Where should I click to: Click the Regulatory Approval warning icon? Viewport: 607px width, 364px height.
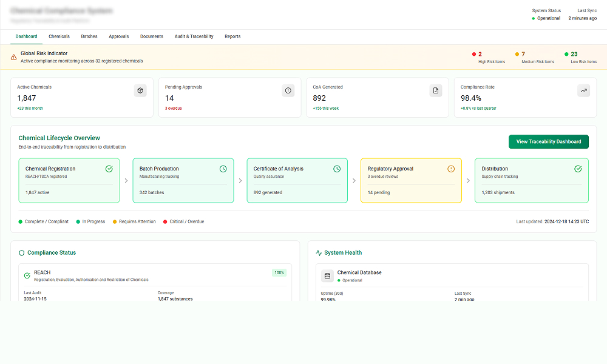[x=451, y=169]
